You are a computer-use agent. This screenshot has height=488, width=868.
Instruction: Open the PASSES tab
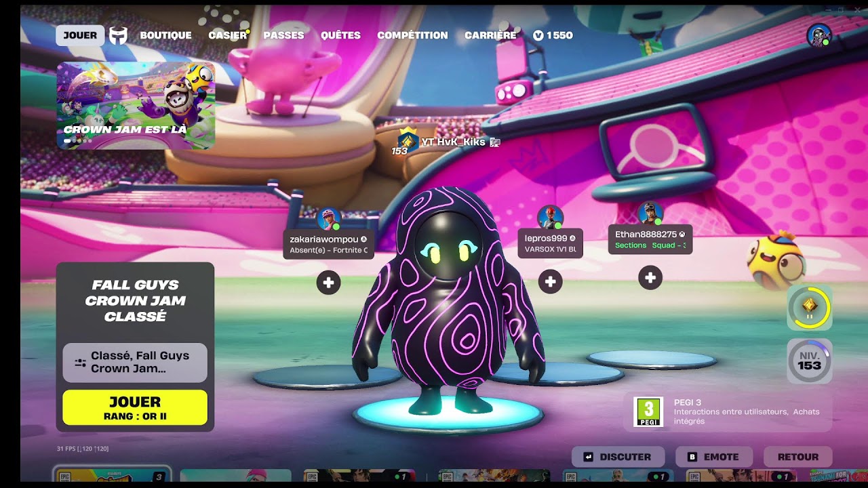pyautogui.click(x=283, y=35)
